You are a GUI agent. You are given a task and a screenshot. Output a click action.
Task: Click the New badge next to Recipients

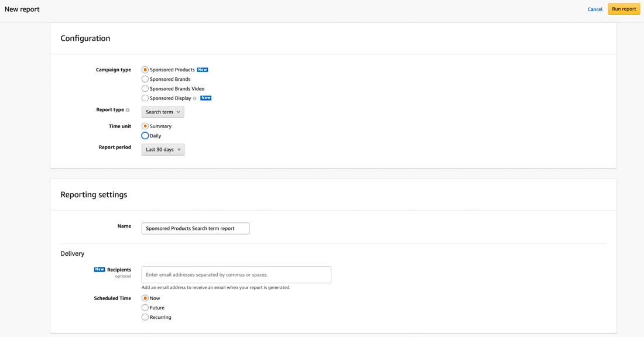[x=100, y=270]
